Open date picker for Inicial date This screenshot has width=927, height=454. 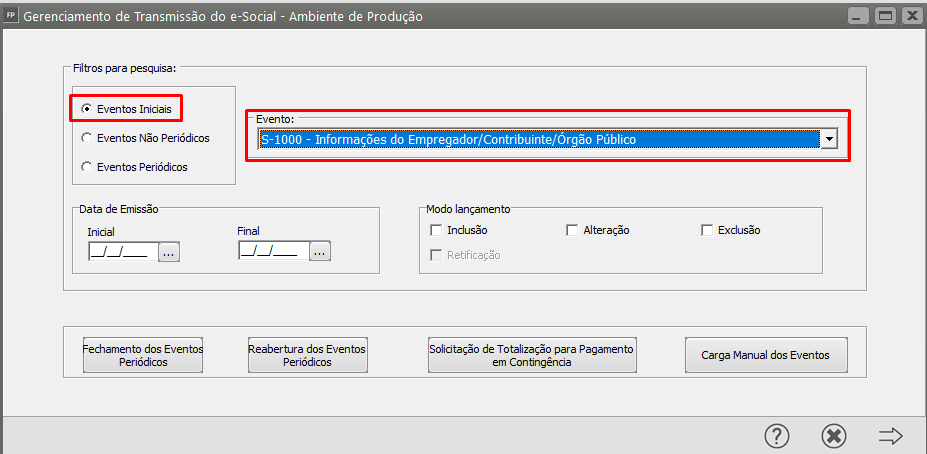click(x=168, y=252)
